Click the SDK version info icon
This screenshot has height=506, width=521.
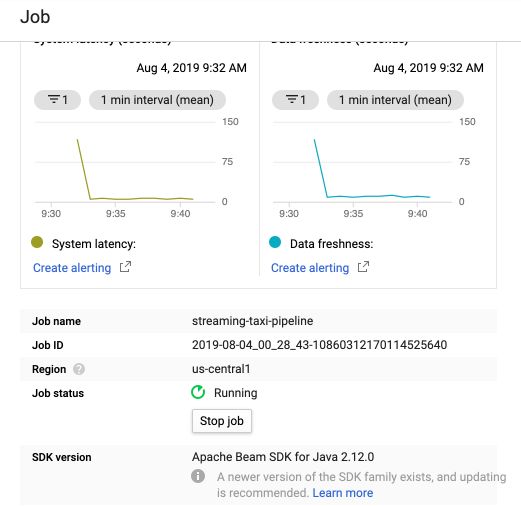[198, 476]
